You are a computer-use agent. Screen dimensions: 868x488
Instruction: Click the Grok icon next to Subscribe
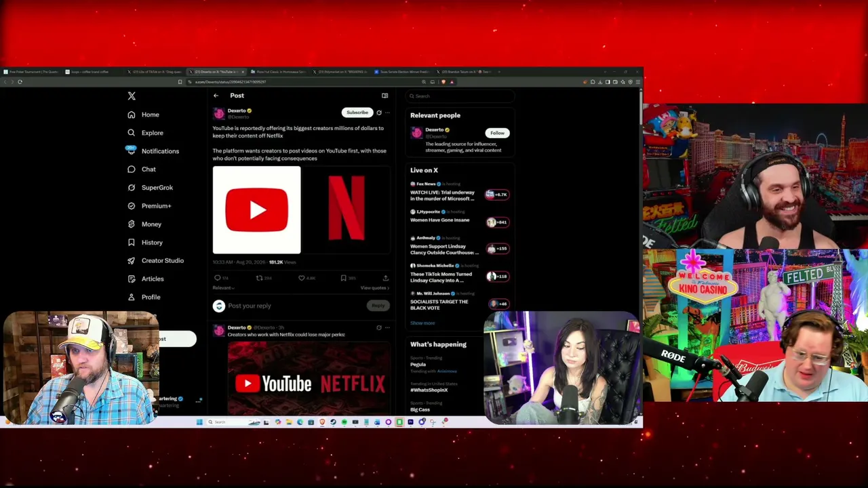[x=379, y=113]
